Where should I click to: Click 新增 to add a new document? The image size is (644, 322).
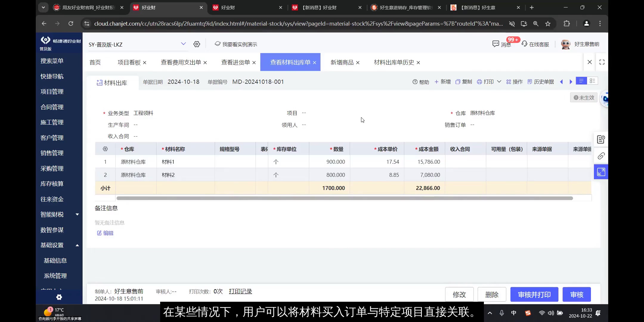(x=442, y=82)
